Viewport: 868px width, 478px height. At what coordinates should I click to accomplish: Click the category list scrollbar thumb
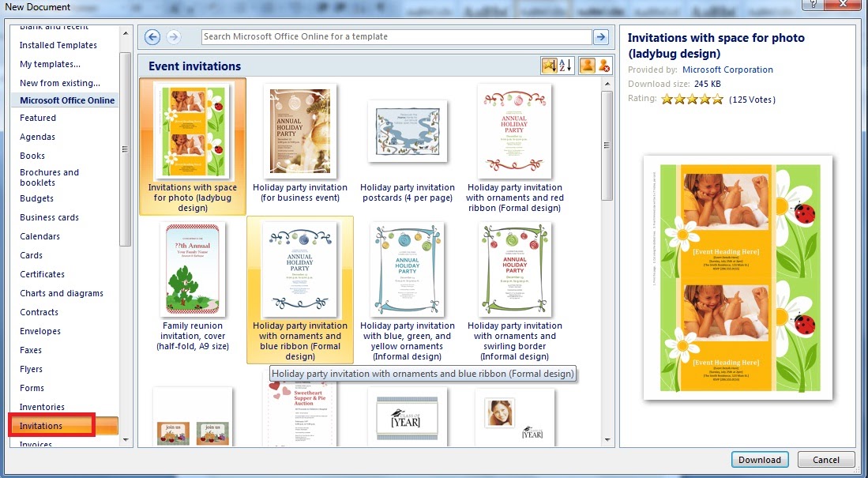click(x=125, y=149)
